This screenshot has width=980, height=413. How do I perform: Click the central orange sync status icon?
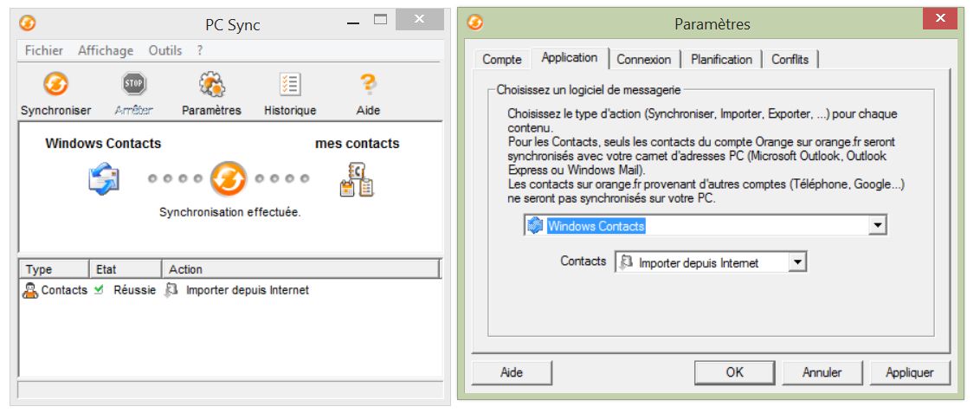(229, 179)
